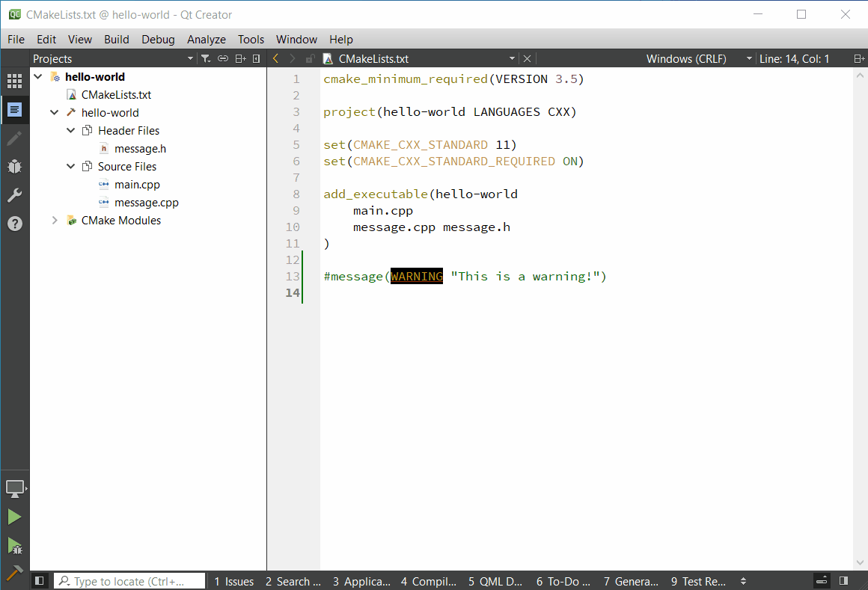
Task: Start debugging with the play-bug icon
Action: [x=14, y=546]
